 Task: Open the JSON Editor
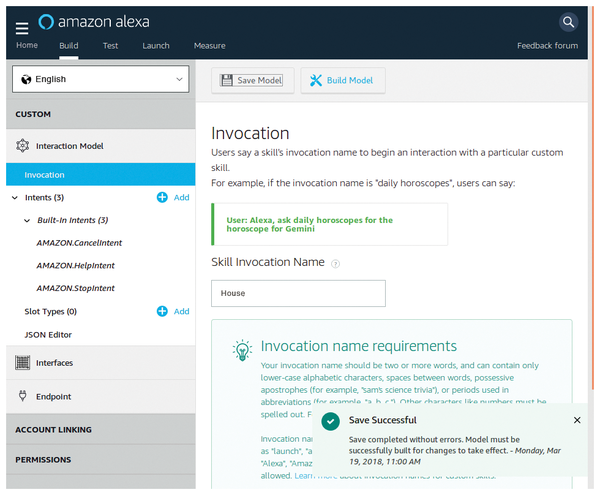click(48, 335)
